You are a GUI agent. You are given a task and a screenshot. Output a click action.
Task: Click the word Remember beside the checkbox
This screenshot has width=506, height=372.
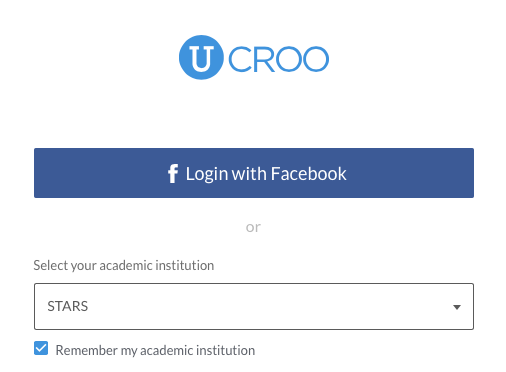(x=86, y=350)
